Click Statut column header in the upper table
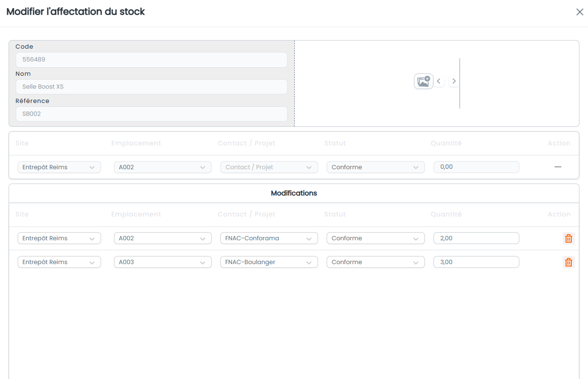This screenshot has width=588, height=379. click(335, 143)
